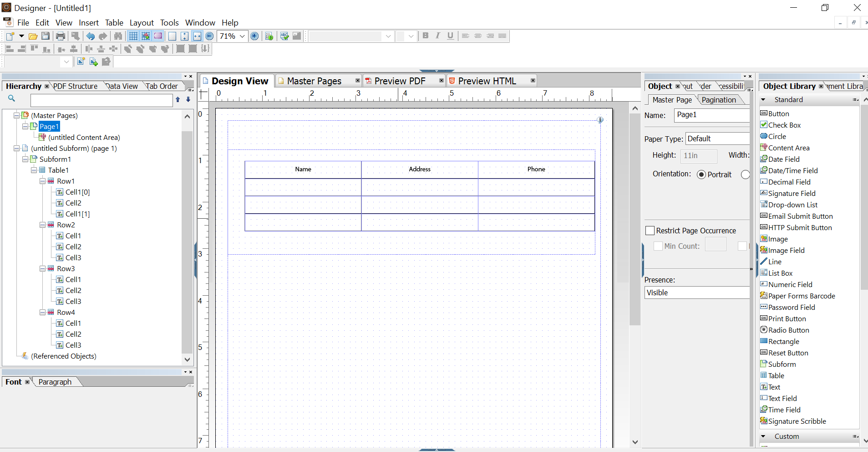Image resolution: width=868 pixels, height=452 pixels.
Task: Open the File menu
Action: [x=23, y=22]
